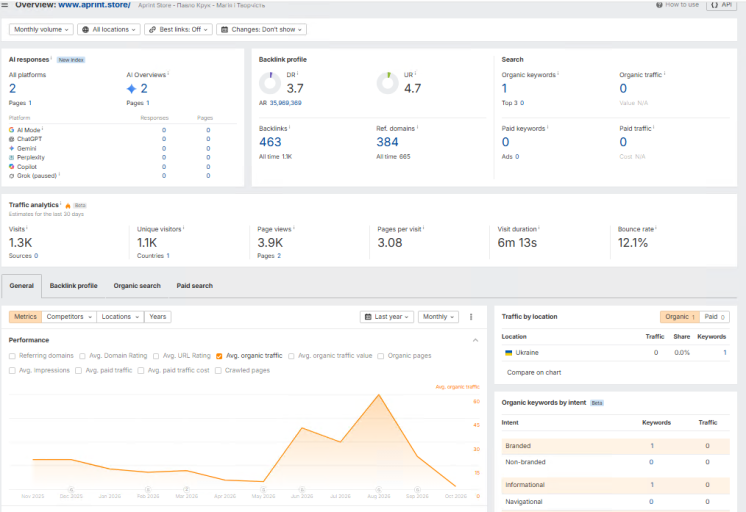Enable the Crawled pages checkbox
Screen dimensions: 746x512
(218, 371)
